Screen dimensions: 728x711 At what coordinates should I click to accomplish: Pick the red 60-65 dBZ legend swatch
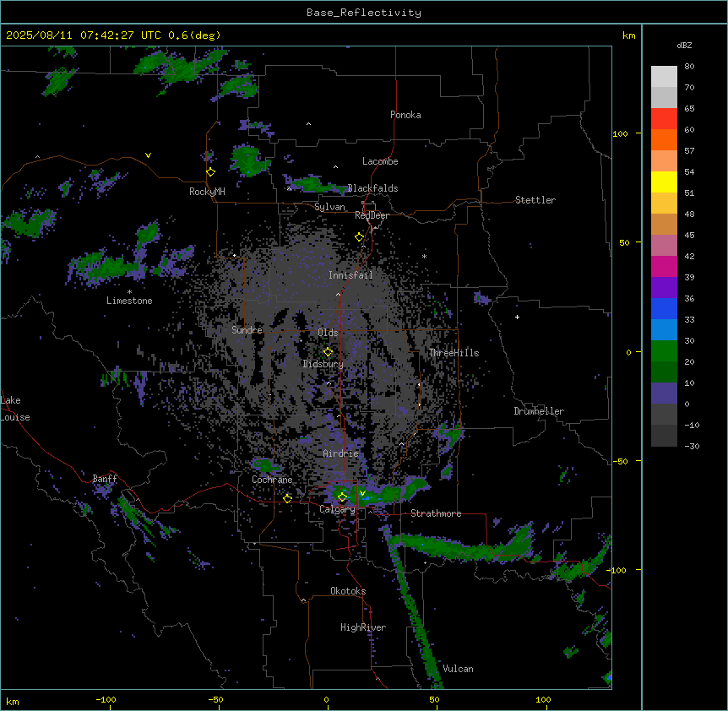coord(664,119)
